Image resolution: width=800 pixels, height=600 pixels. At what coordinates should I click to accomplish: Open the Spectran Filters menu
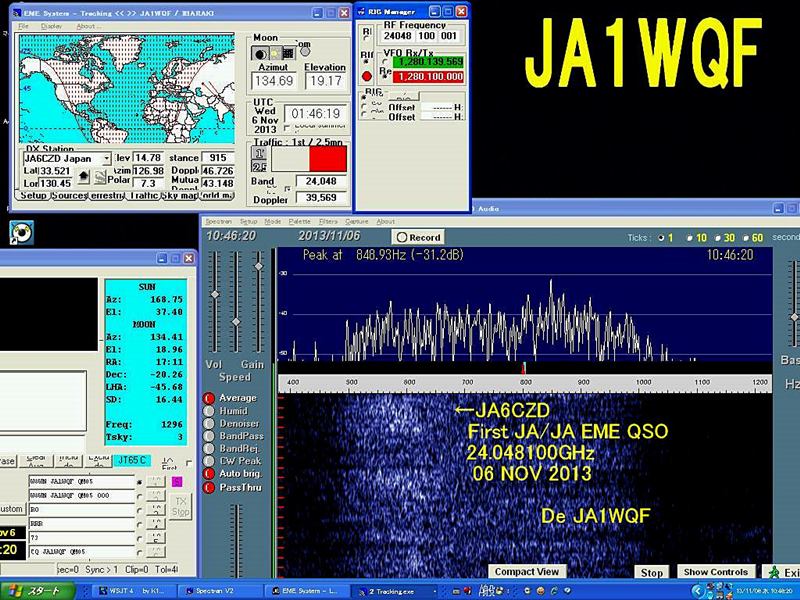pos(328,221)
